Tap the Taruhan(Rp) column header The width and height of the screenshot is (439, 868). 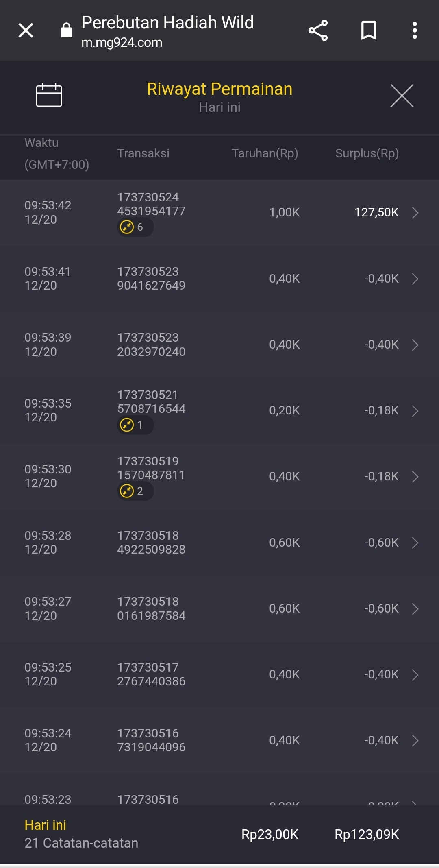pos(265,153)
